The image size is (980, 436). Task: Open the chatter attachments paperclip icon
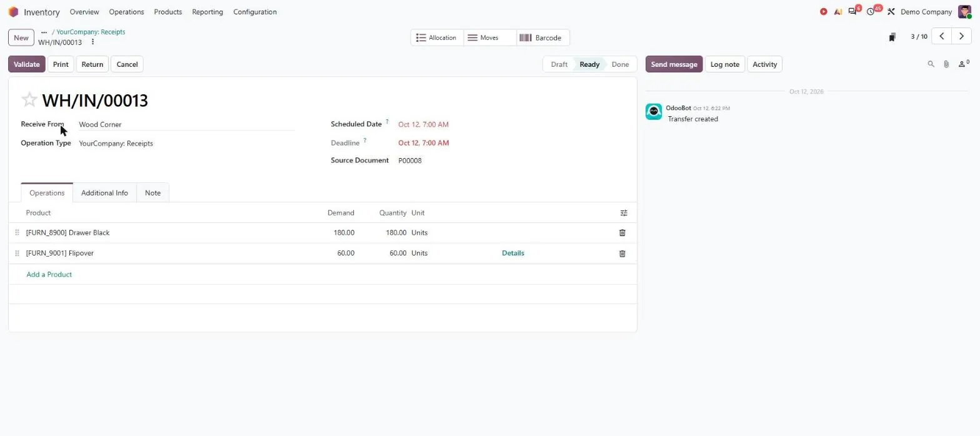[x=946, y=64]
